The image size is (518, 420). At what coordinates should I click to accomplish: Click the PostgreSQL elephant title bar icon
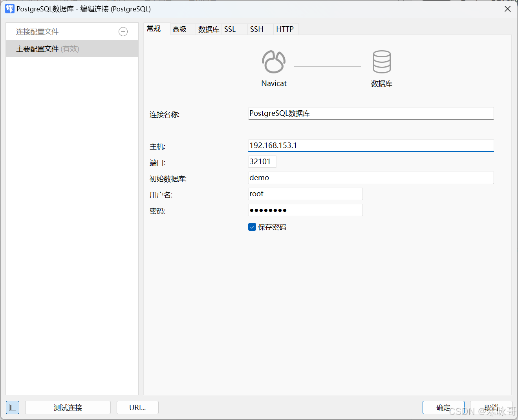click(10, 9)
